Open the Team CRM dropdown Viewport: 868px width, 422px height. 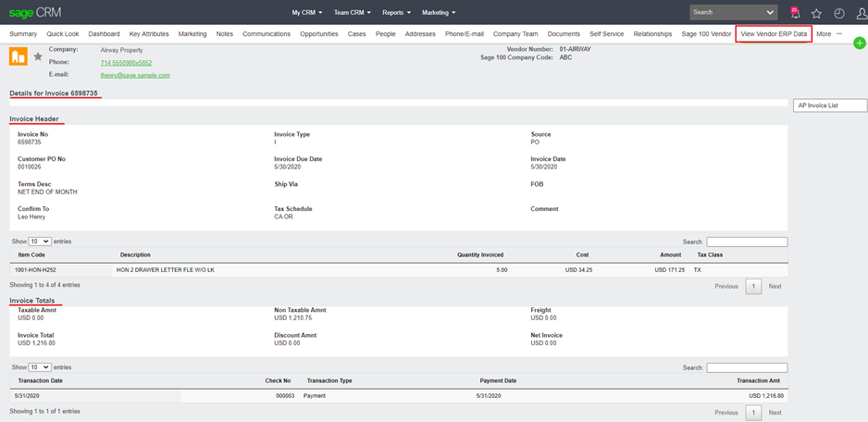352,13
